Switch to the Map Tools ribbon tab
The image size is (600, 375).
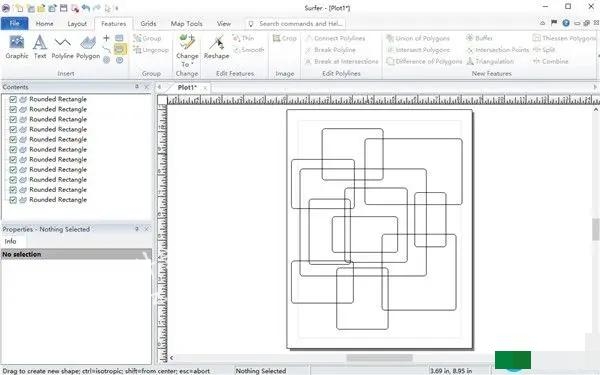tap(186, 23)
